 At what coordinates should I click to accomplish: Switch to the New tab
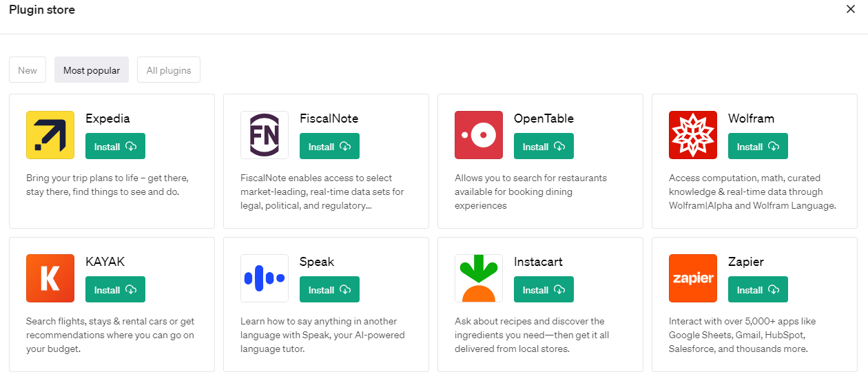28,70
